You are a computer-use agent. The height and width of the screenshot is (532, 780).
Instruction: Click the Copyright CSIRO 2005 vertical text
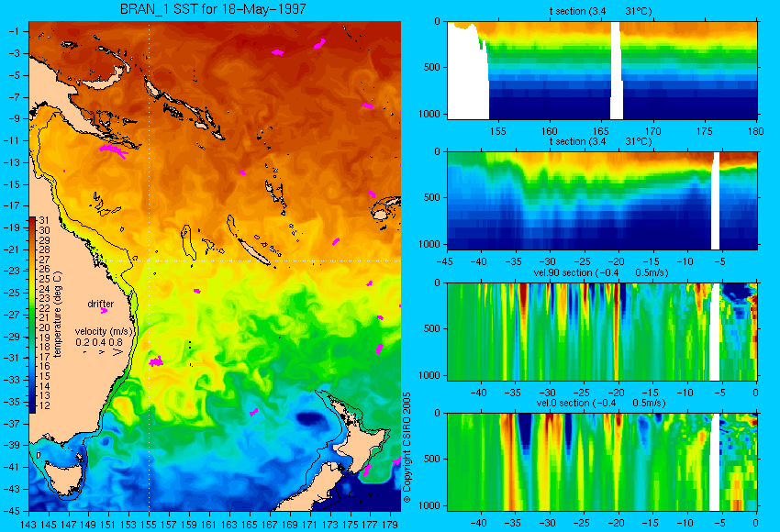click(x=407, y=448)
